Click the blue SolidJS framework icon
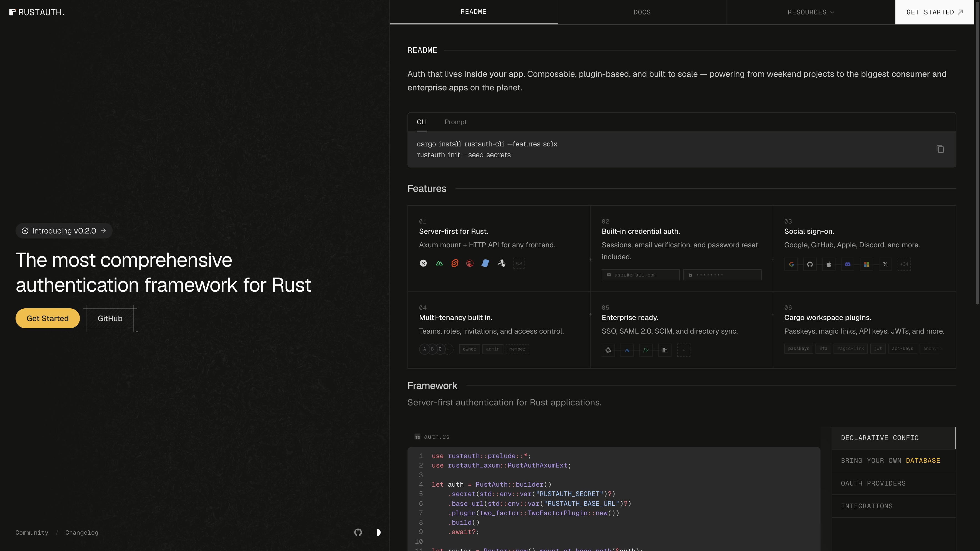This screenshot has width=980, height=551. point(485,263)
